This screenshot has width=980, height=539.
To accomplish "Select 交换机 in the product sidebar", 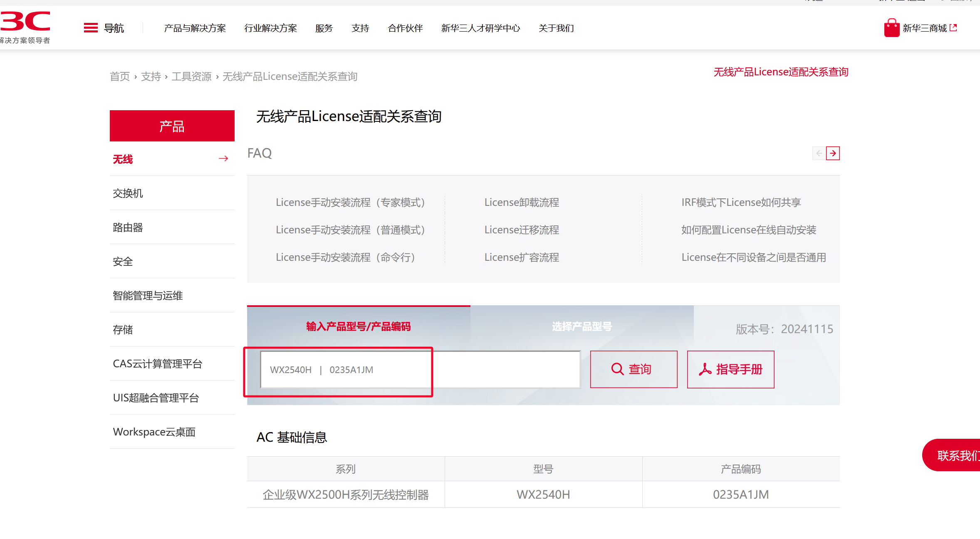I will tap(128, 193).
